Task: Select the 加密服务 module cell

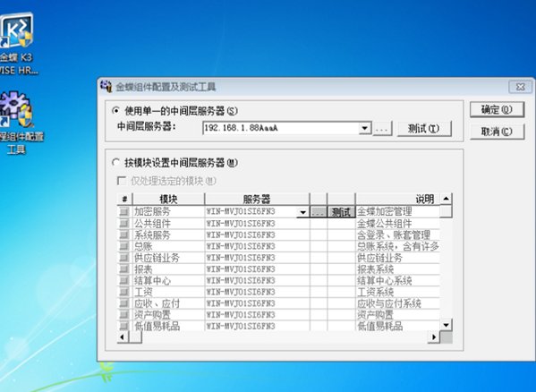Action: point(168,212)
